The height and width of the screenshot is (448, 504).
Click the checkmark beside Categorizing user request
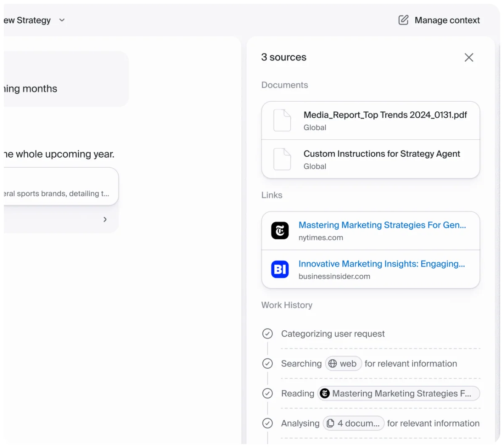(268, 333)
